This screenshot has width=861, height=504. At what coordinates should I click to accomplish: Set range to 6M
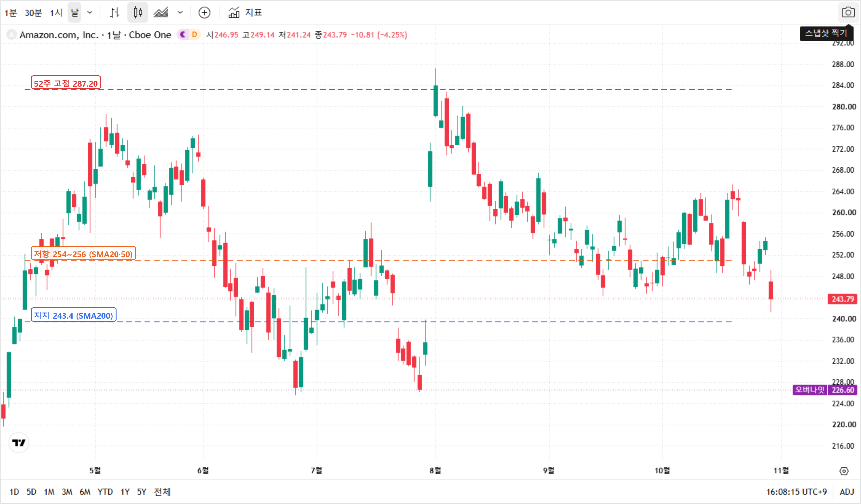click(85, 492)
